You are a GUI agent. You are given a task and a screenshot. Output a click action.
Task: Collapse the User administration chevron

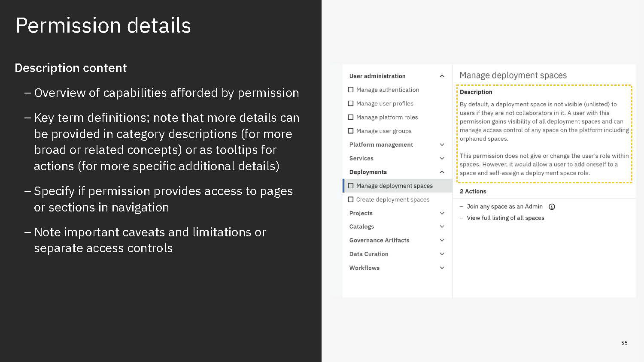442,76
